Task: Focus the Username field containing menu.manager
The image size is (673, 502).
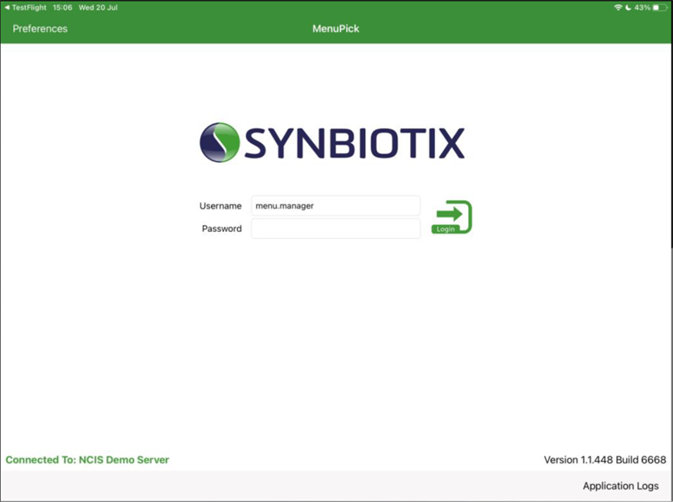Action: (x=336, y=206)
